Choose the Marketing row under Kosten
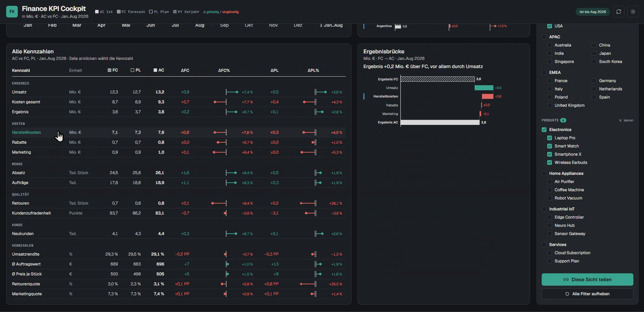 179,152
